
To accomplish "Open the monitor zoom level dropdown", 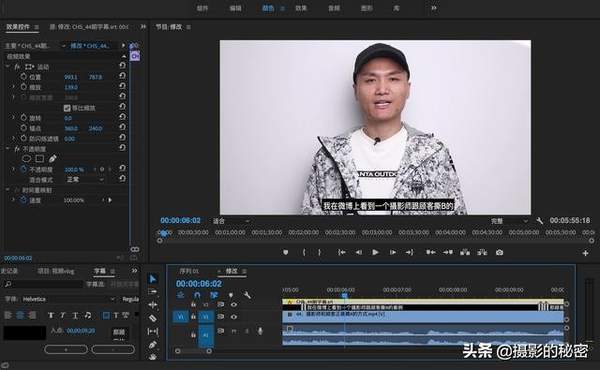I will coord(231,221).
